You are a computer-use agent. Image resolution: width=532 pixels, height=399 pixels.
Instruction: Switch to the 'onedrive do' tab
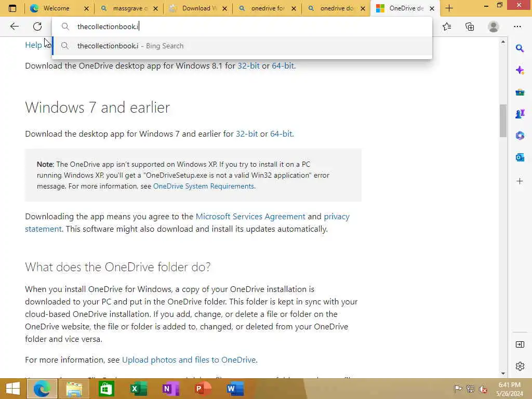[x=334, y=8]
